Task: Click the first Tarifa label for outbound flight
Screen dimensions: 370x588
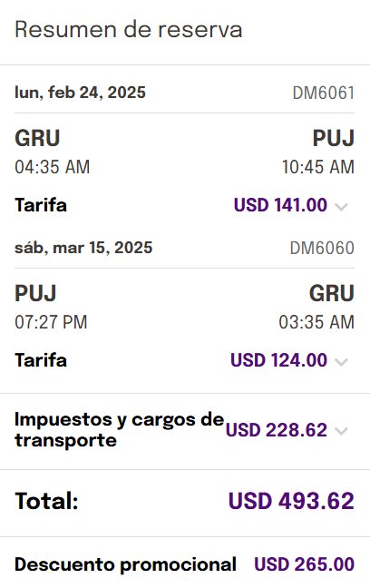Action: [x=41, y=205]
